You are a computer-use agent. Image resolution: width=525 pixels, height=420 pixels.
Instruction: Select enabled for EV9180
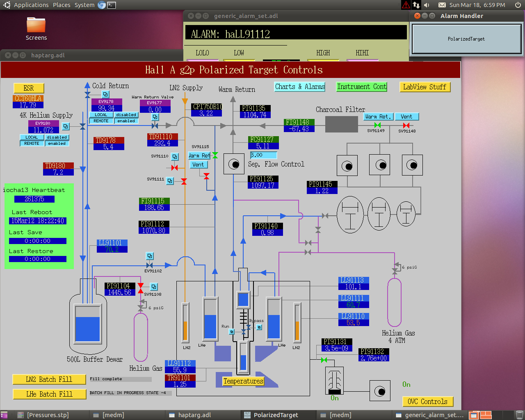click(57, 144)
